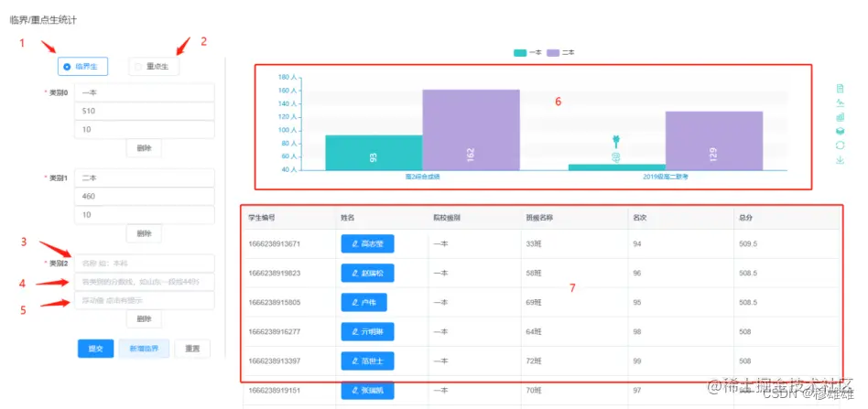Switch chart to line type icon
The image size is (868, 409).
(x=840, y=103)
